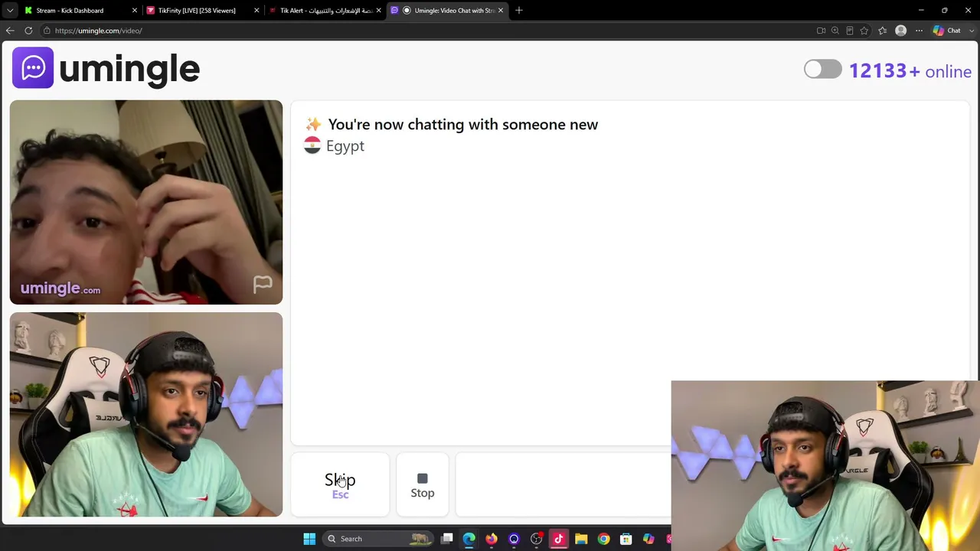Click the umingle logo icon
This screenshot has height=551, width=980.
tap(33, 68)
